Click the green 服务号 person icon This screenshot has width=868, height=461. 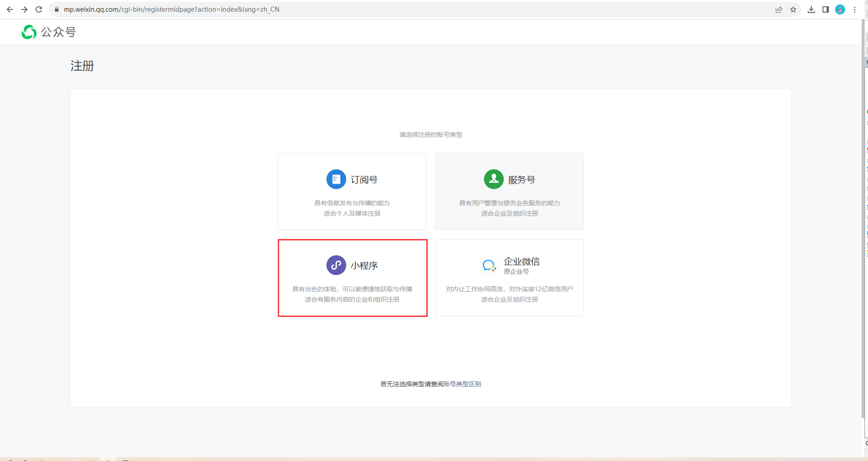pyautogui.click(x=493, y=179)
